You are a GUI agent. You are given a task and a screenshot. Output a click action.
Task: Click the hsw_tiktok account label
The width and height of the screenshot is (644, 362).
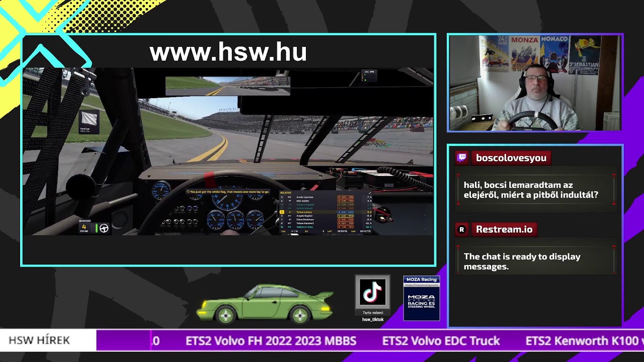[373, 319]
